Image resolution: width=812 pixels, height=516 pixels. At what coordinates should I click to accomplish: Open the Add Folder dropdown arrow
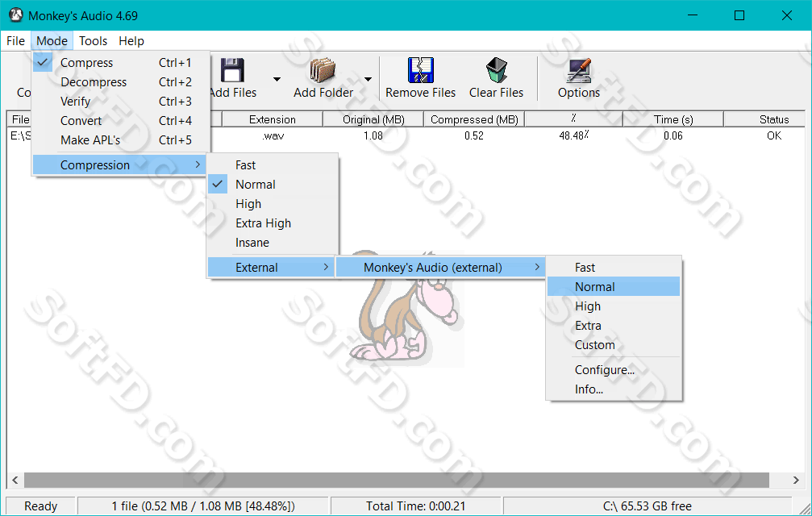coord(368,79)
